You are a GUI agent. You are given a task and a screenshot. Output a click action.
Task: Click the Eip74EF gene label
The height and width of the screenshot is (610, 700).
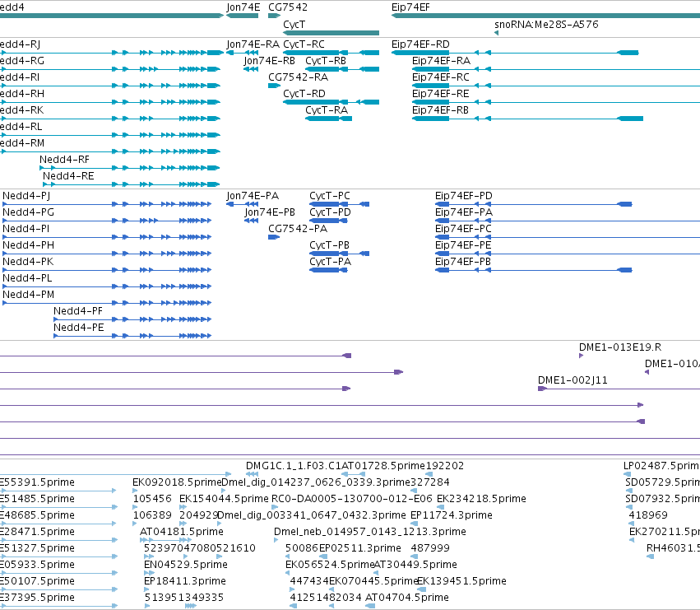[x=410, y=7]
